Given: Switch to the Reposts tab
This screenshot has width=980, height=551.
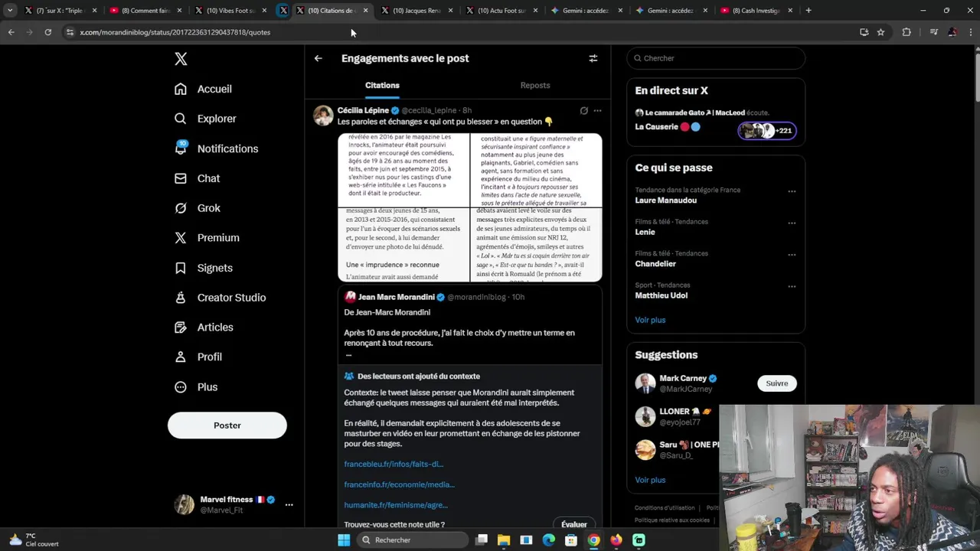Looking at the screenshot, I should tap(535, 85).
